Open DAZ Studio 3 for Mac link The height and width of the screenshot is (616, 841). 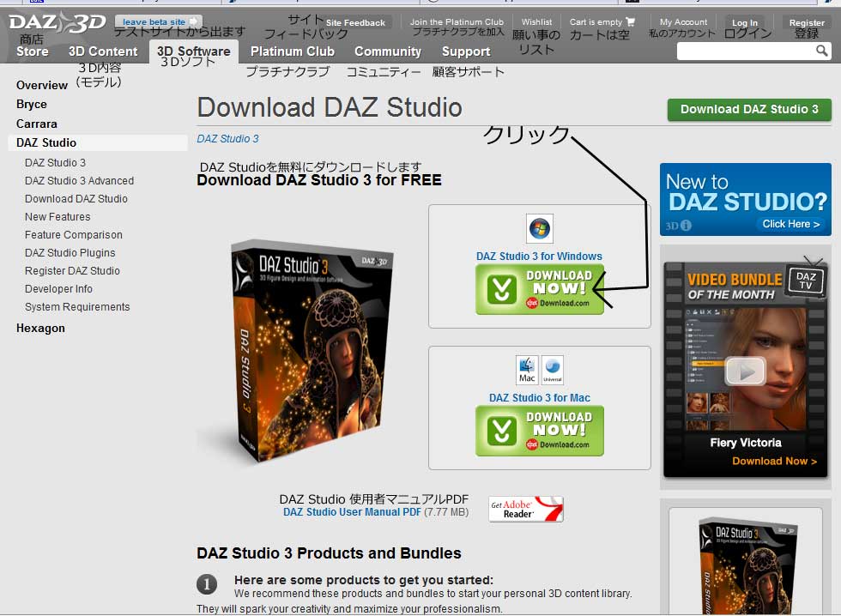(x=540, y=398)
